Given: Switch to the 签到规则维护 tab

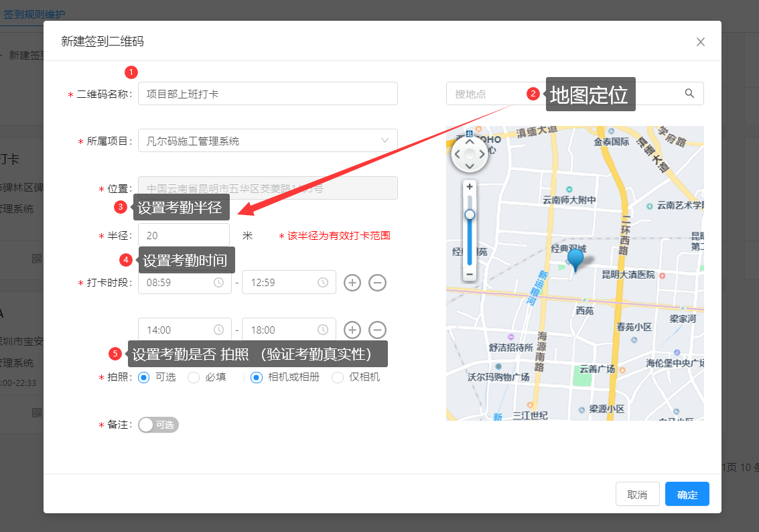Looking at the screenshot, I should 34,13.
